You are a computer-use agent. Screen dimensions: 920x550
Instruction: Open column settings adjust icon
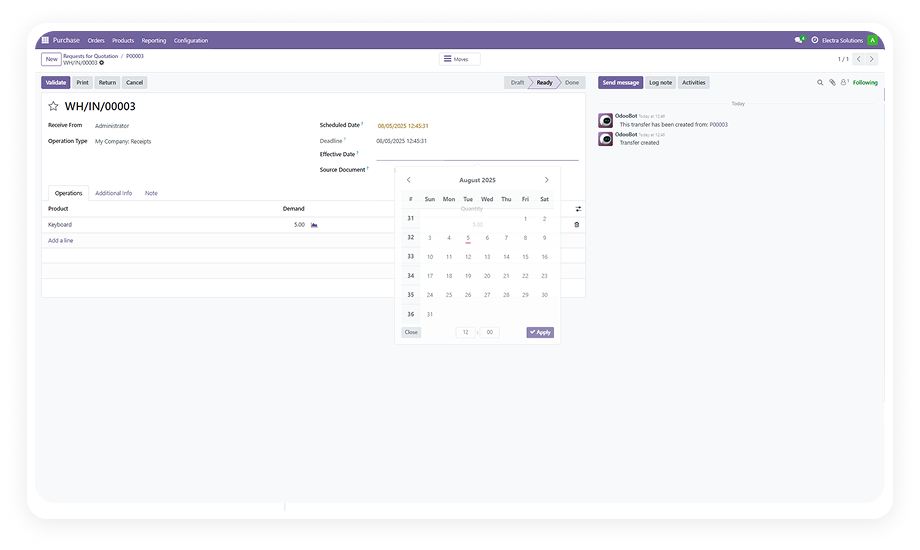coord(578,209)
